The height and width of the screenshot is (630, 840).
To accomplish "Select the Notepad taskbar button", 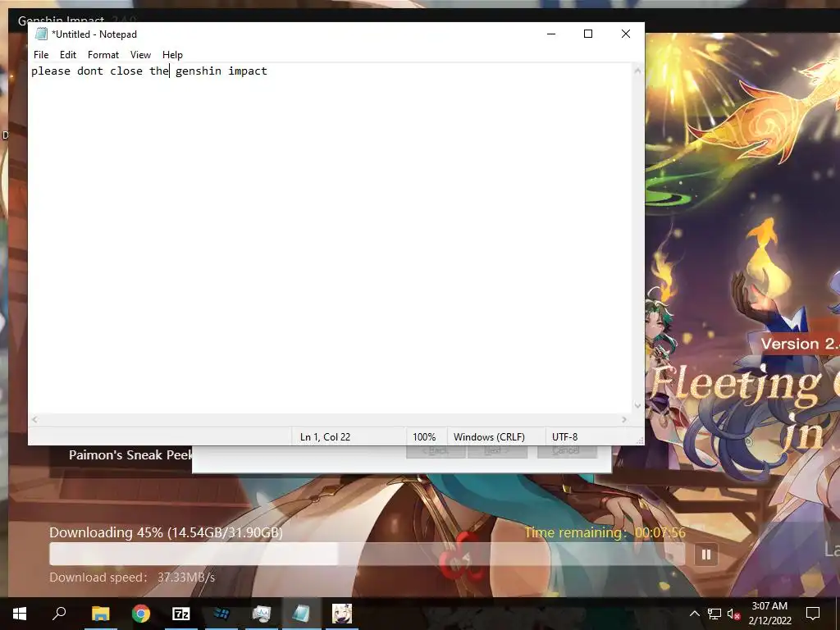I will (x=302, y=614).
